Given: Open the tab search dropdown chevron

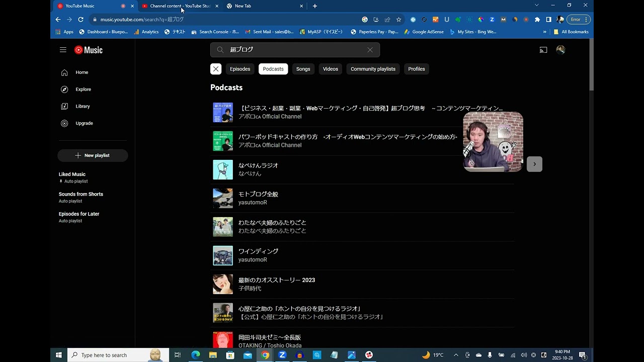Looking at the screenshot, I should [536, 6].
